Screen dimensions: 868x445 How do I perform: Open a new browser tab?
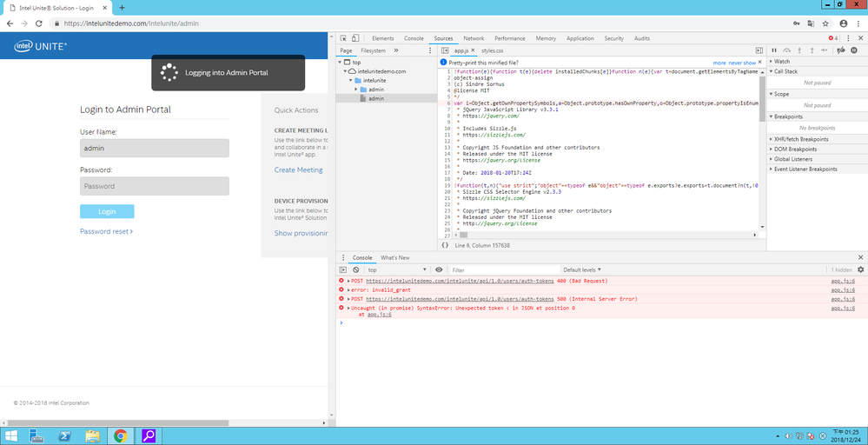tap(123, 8)
